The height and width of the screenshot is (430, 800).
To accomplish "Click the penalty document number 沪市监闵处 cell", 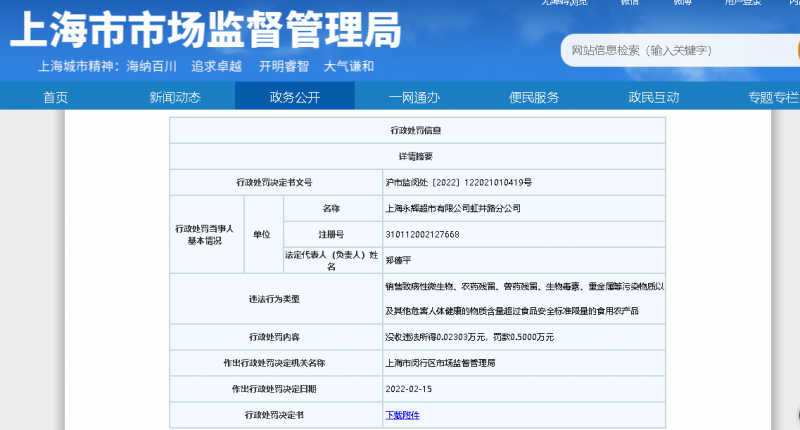I will tap(458, 183).
